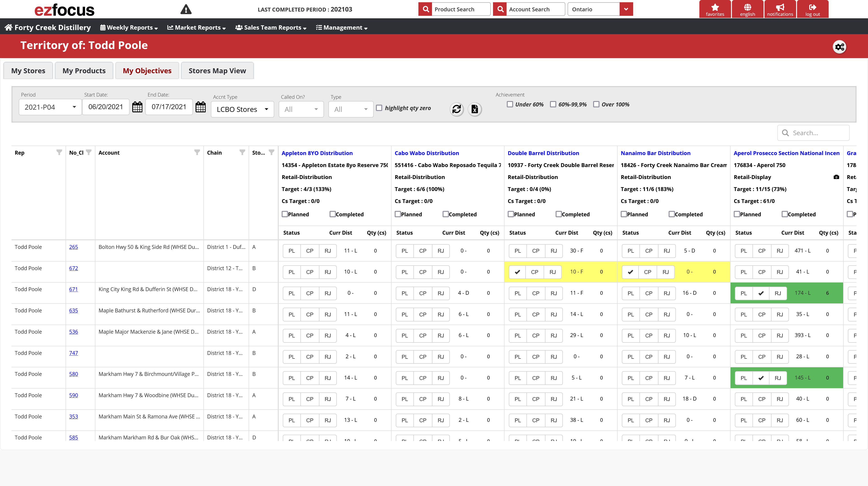Toggle the highlight qty zero checkbox
Image resolution: width=868 pixels, height=486 pixels.
click(x=379, y=107)
